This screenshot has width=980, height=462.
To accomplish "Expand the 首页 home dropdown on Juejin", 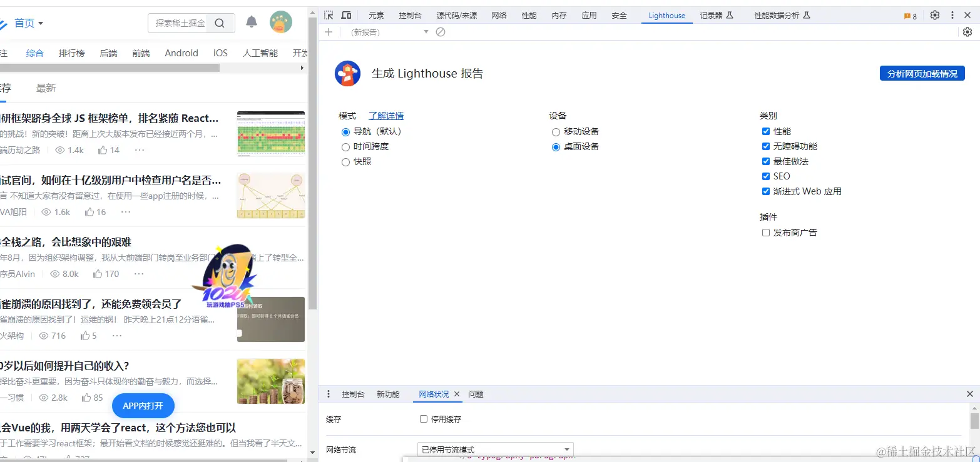I will pos(29,23).
